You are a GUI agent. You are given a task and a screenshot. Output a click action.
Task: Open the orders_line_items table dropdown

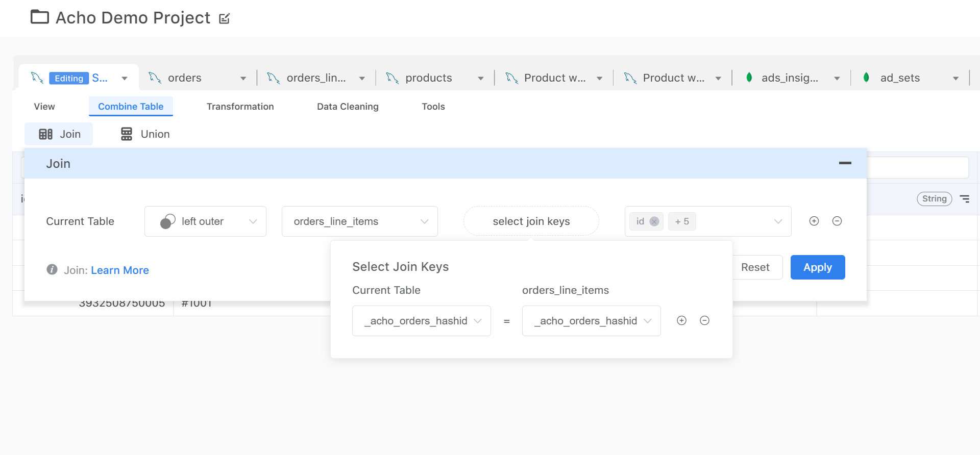tap(360, 221)
